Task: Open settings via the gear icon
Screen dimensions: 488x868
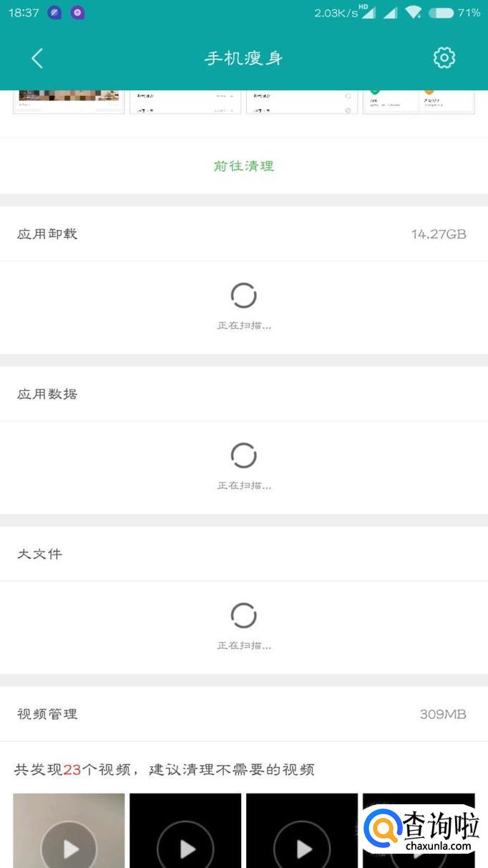Action: [444, 58]
